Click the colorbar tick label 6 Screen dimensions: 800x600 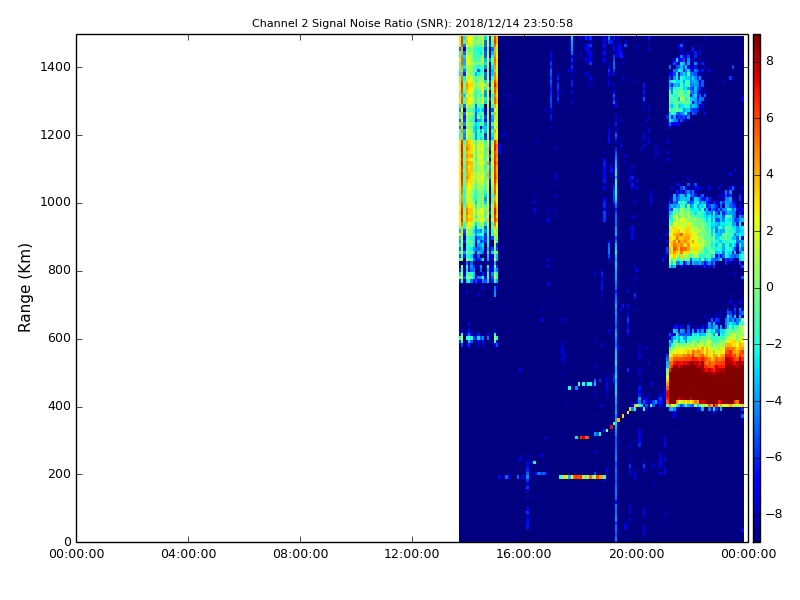(x=770, y=118)
